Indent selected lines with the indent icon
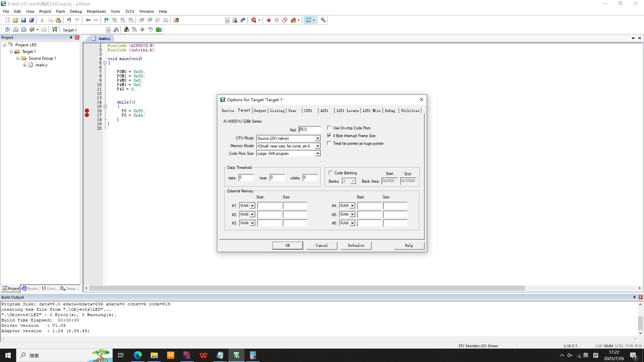The width and height of the screenshot is (644, 362). (142, 20)
